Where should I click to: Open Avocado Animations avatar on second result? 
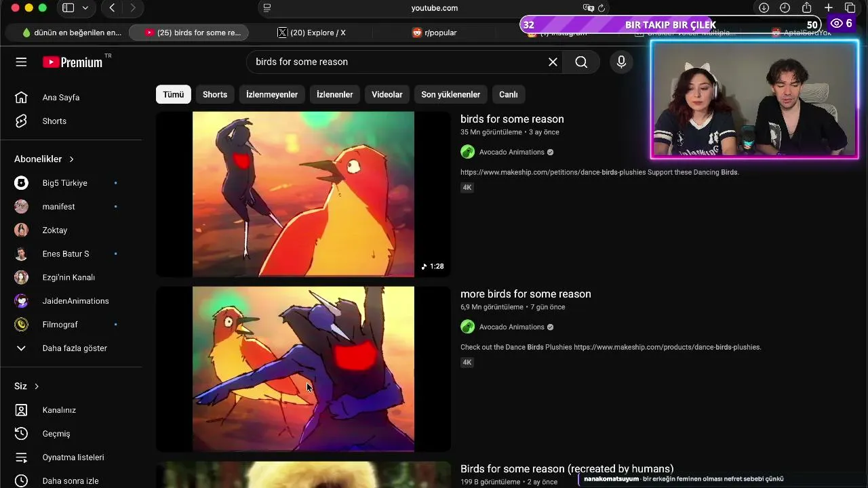tap(467, 327)
